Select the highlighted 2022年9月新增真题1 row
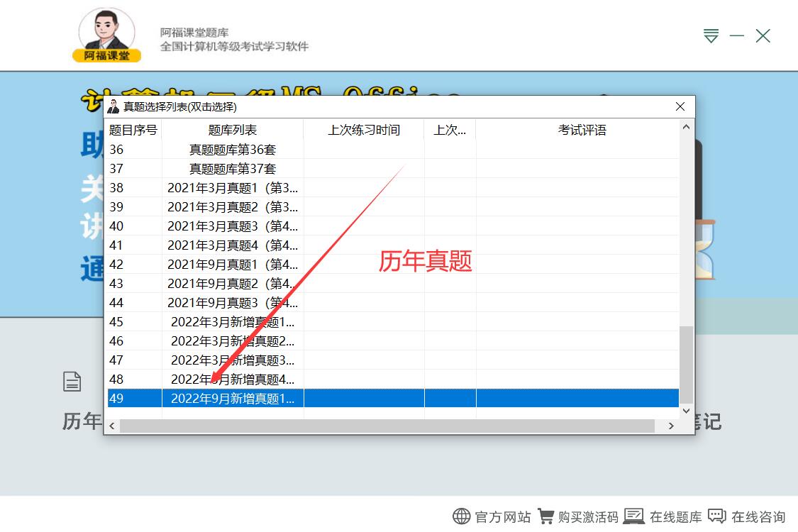The height and width of the screenshot is (532, 798). [x=232, y=398]
